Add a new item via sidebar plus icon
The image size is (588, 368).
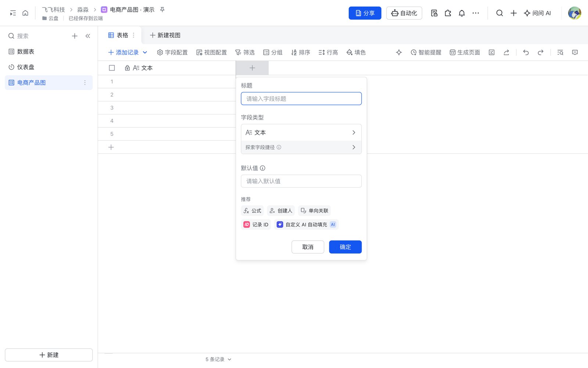(75, 36)
